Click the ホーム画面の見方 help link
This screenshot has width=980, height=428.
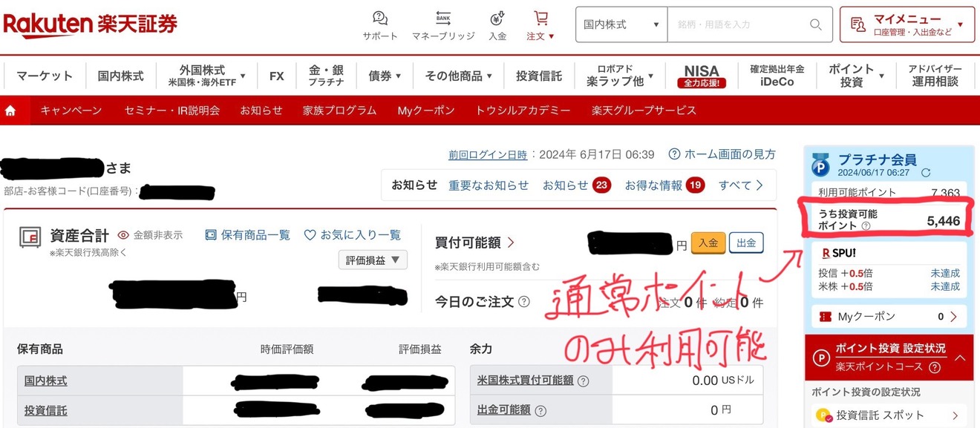[x=722, y=154]
